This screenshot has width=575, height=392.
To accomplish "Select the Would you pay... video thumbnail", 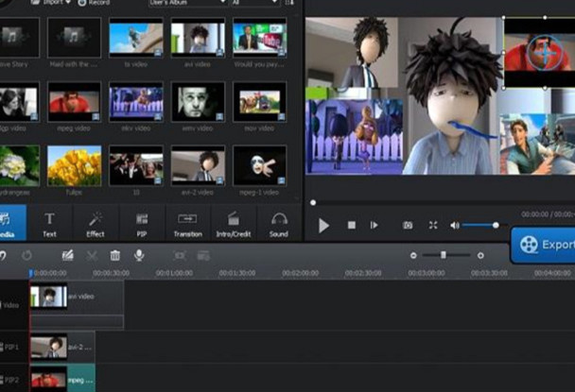I will point(260,39).
